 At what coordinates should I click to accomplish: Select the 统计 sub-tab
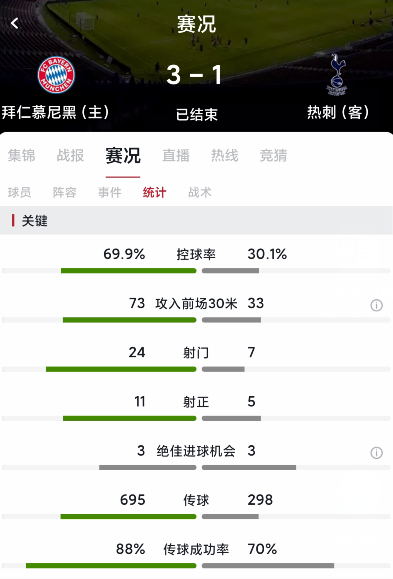coord(154,192)
